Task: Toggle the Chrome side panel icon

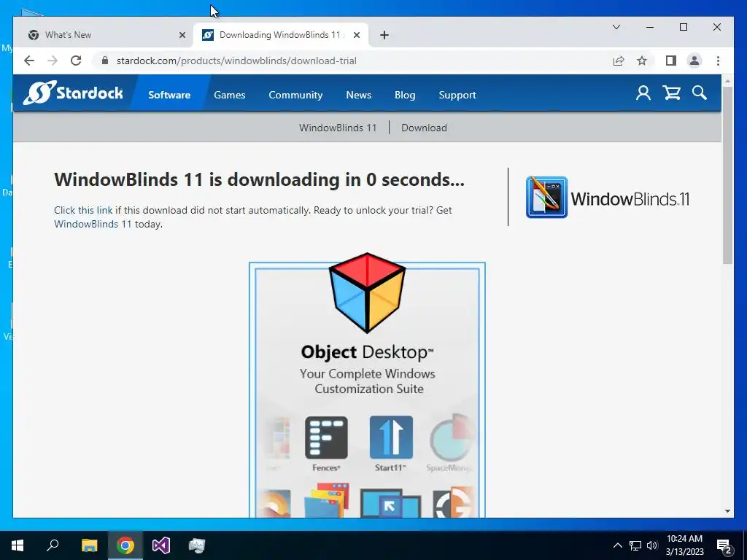Action: point(671,61)
